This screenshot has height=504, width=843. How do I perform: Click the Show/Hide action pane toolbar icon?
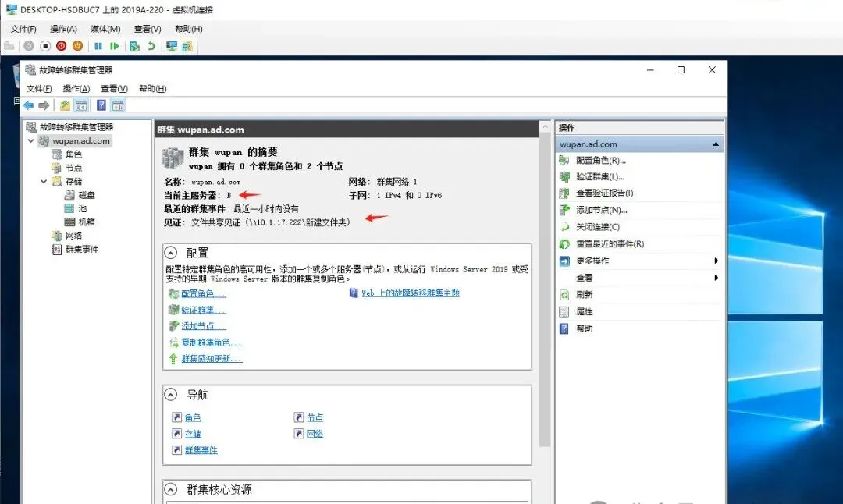pyautogui.click(x=117, y=104)
